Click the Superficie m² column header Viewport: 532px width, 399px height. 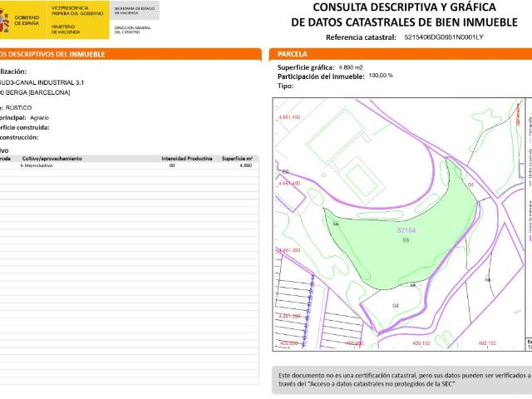click(x=237, y=158)
